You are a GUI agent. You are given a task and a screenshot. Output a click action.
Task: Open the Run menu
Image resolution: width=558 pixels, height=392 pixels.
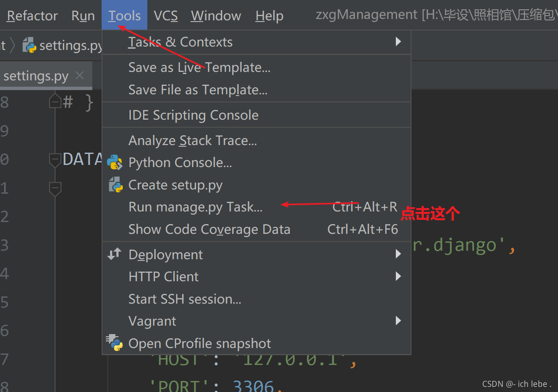point(83,16)
